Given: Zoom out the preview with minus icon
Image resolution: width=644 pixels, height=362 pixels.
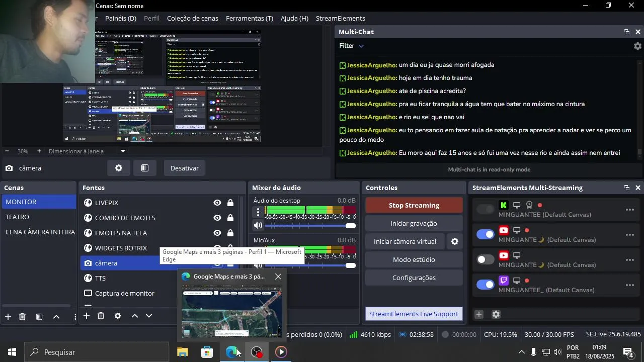Looking at the screenshot, I should (x=7, y=151).
